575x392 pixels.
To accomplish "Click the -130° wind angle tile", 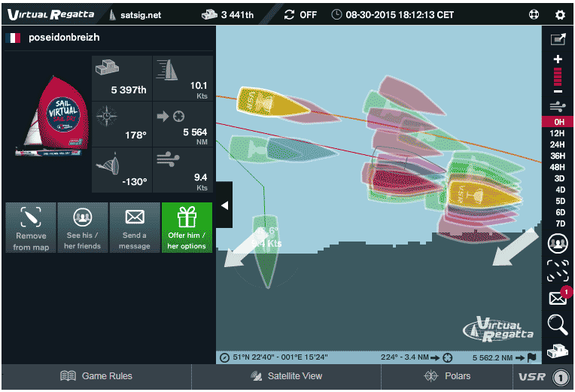I will 122,170.
